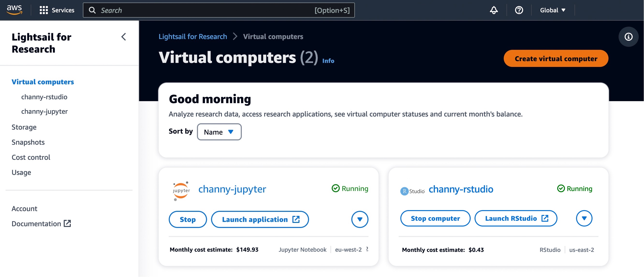Select Cost control from the left navigation menu

point(31,157)
